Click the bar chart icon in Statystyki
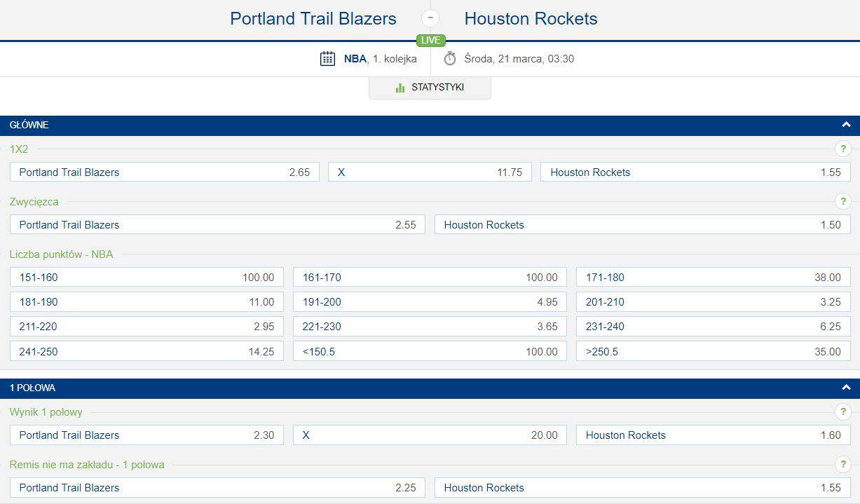The height and width of the screenshot is (504, 860). coord(400,88)
